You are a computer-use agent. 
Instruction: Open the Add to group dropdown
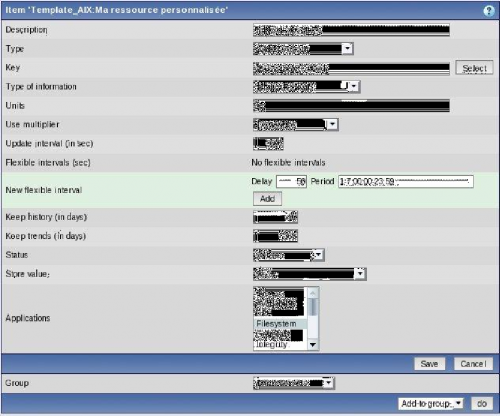point(431,404)
